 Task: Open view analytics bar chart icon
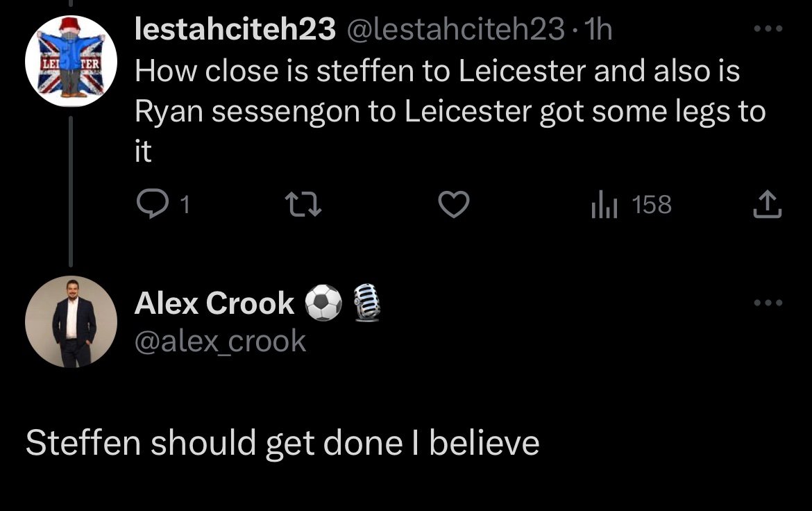[x=604, y=204]
